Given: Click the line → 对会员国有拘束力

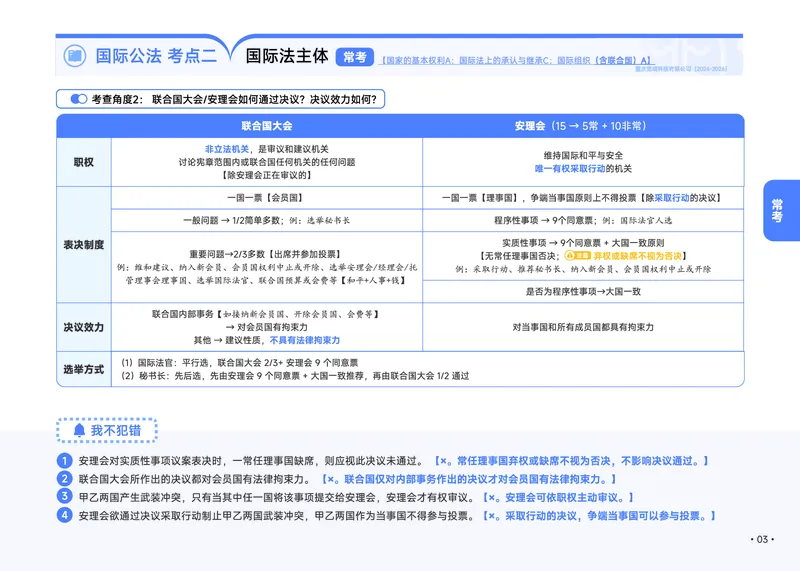Looking at the screenshot, I should (267, 327).
